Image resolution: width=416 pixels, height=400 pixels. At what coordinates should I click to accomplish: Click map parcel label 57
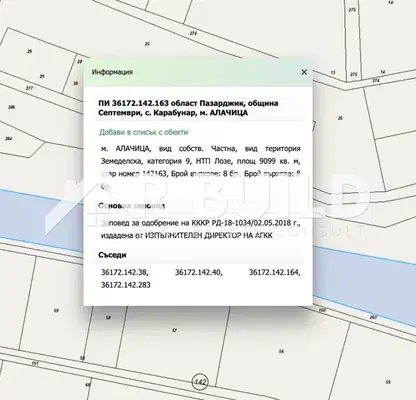(174, 330)
